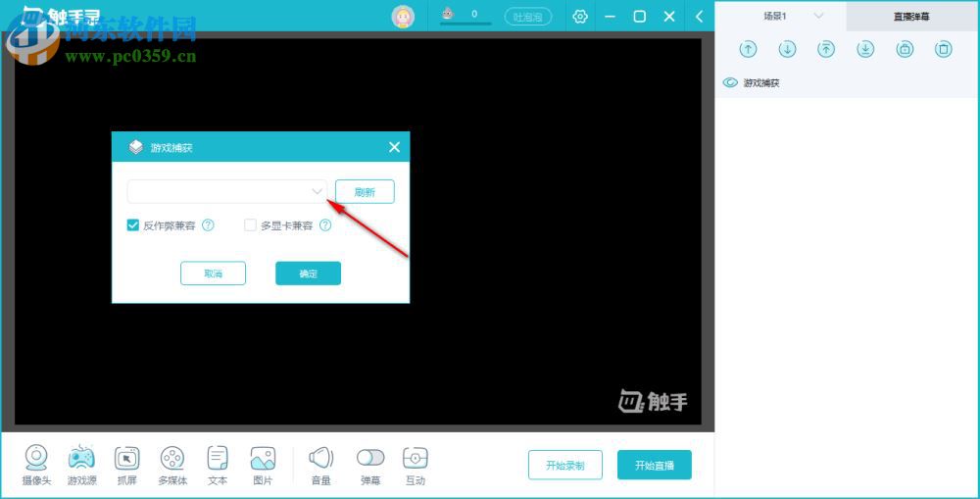Image resolution: width=980 pixels, height=499 pixels.
Task: Show help for 多显卡兼容 option
Action: point(325,225)
